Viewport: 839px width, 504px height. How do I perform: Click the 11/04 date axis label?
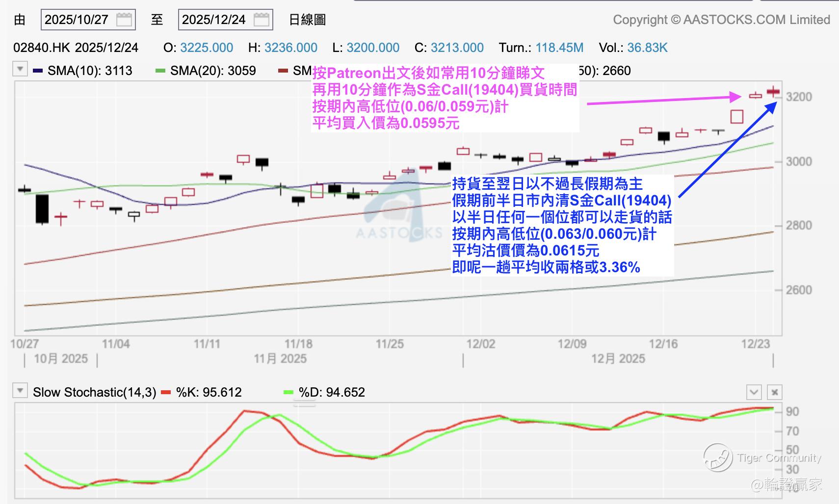pyautogui.click(x=116, y=344)
